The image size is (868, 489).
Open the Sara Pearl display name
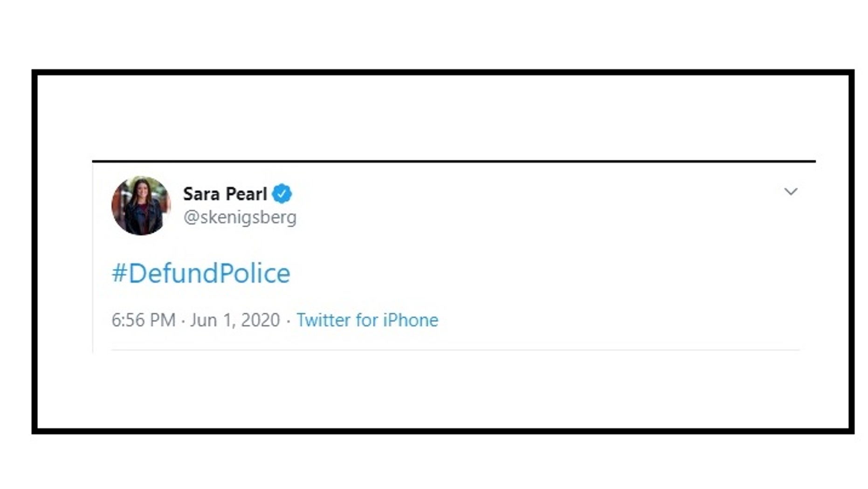click(x=225, y=194)
